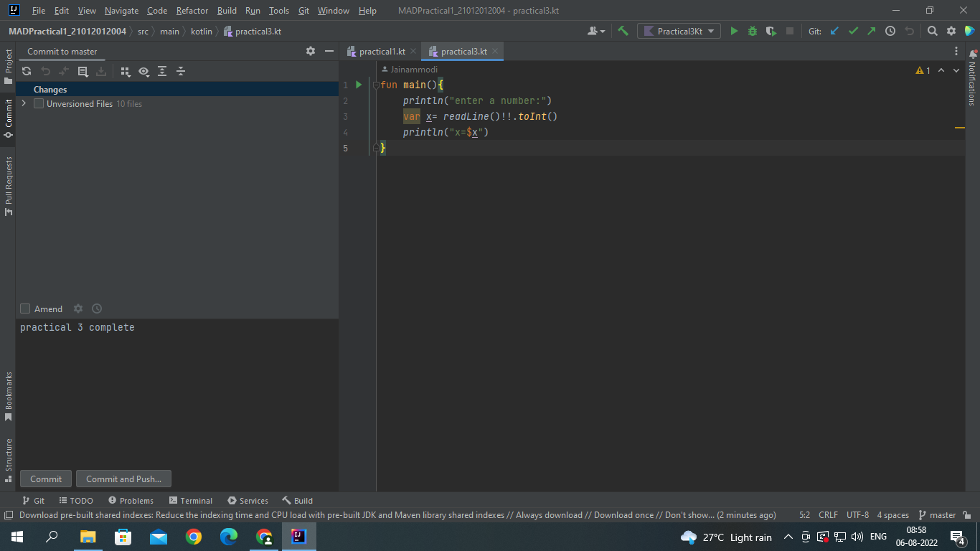Open IntelliJ IDEA from Windows taskbar
Image resolution: width=980 pixels, height=551 pixels.
(299, 537)
